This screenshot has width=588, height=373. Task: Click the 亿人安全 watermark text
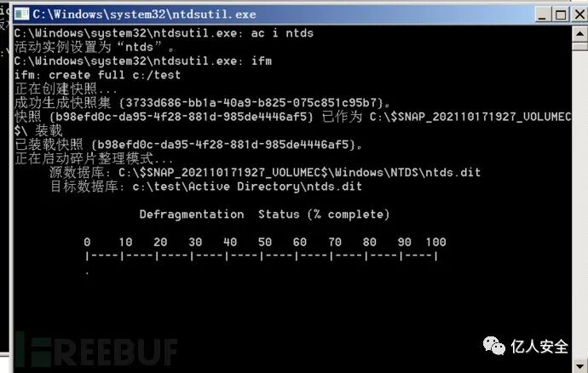(x=539, y=347)
